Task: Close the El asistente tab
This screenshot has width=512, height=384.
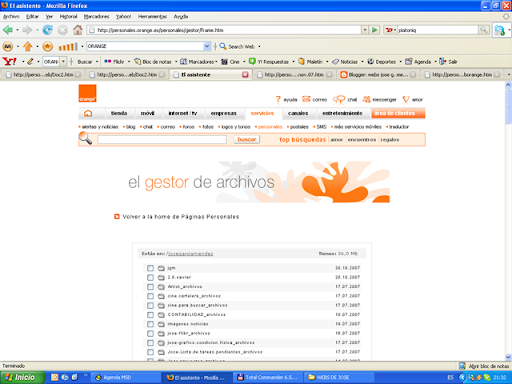Action: click(x=245, y=75)
